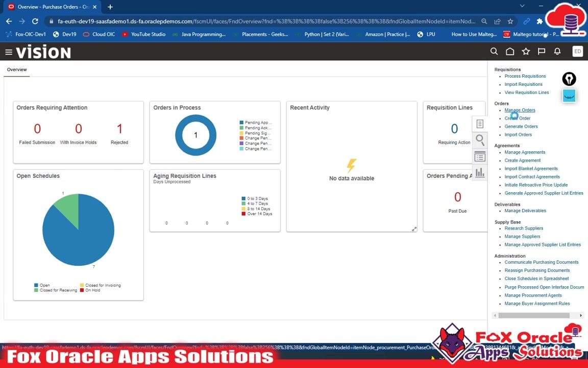Open the side panel Reports chart icon
Image resolution: width=588 pixels, height=368 pixels.
pos(480,173)
